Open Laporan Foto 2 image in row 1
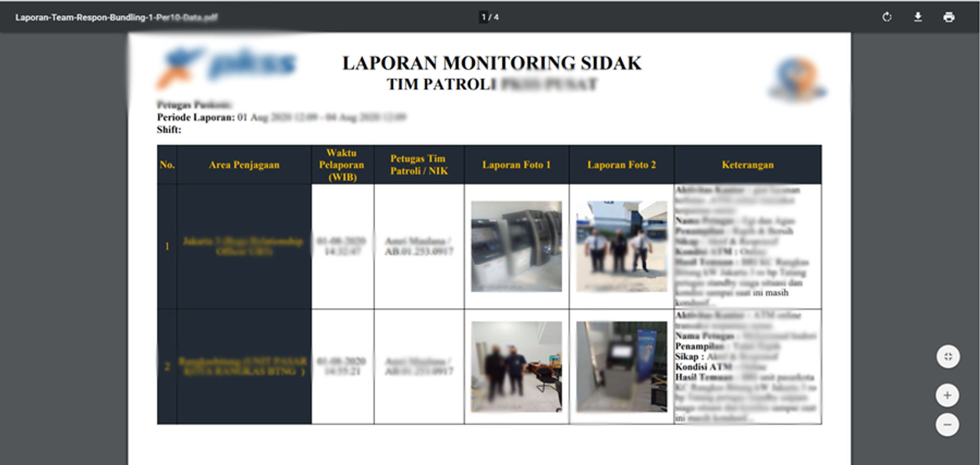Screen dimensions: 980x465 tap(621, 246)
